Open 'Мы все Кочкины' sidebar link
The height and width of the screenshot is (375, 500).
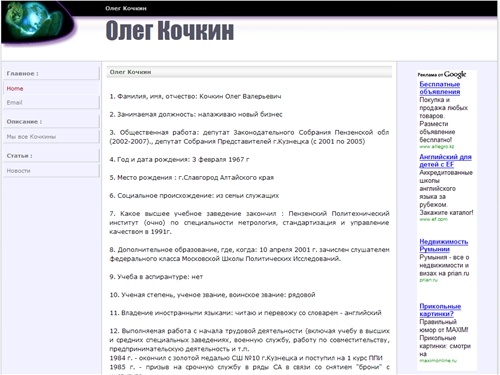[31, 137]
